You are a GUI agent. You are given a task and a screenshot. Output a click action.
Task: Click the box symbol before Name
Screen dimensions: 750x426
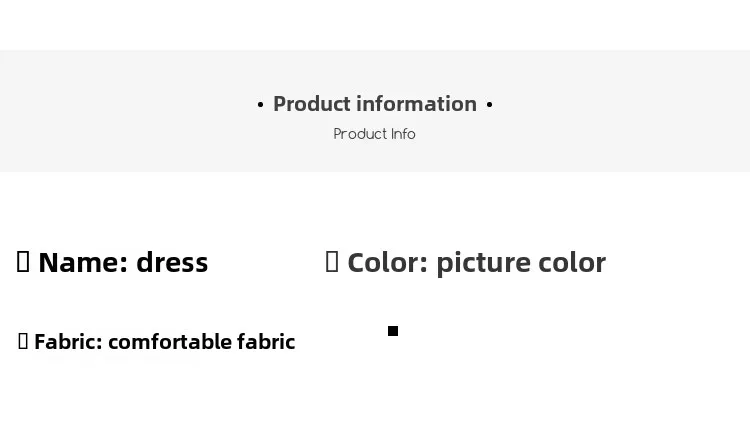(x=24, y=262)
